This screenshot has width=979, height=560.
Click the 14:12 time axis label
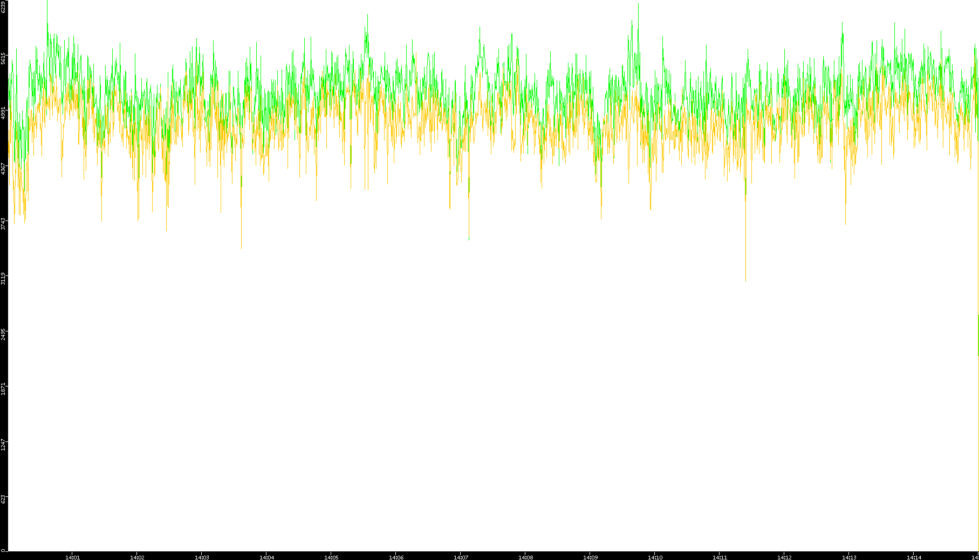[x=784, y=557]
